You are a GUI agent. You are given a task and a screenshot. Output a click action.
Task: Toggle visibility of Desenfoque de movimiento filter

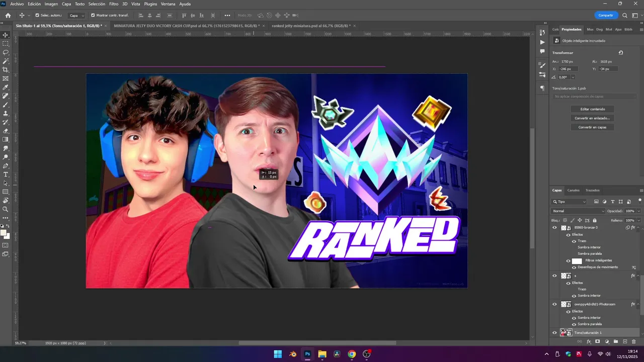coord(574,267)
